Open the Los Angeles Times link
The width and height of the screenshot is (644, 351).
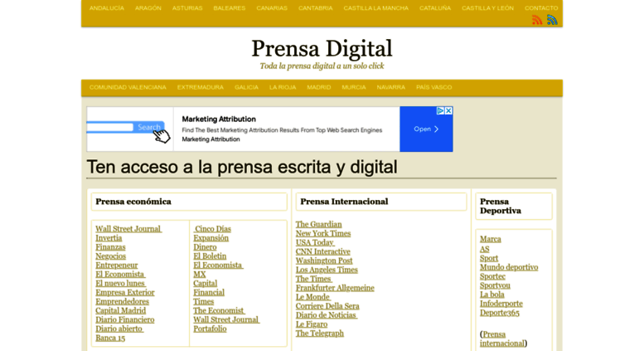(x=327, y=270)
